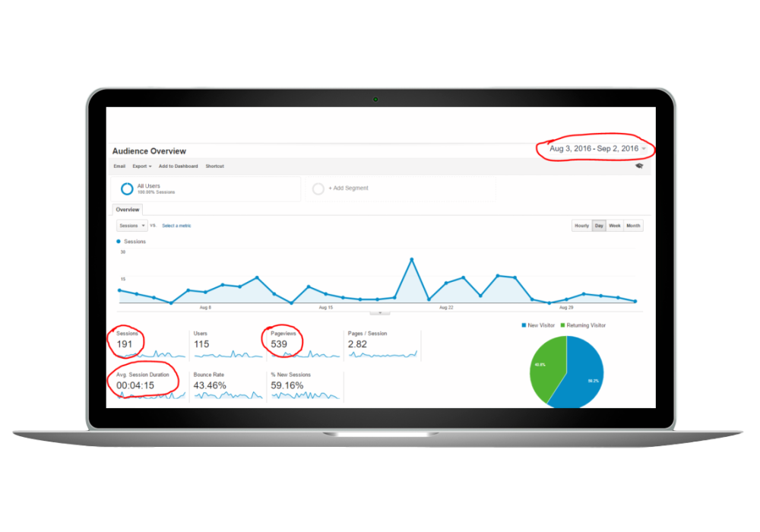The image size is (760, 532).
Task: Switch the chart to Week view
Action: 615,226
